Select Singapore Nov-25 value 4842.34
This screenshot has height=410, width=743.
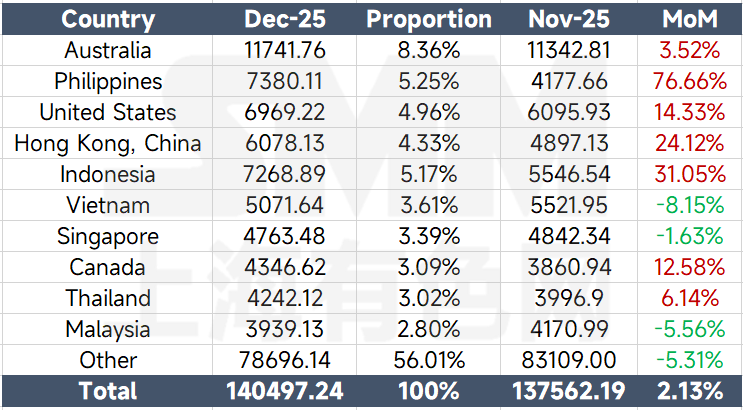click(x=568, y=236)
